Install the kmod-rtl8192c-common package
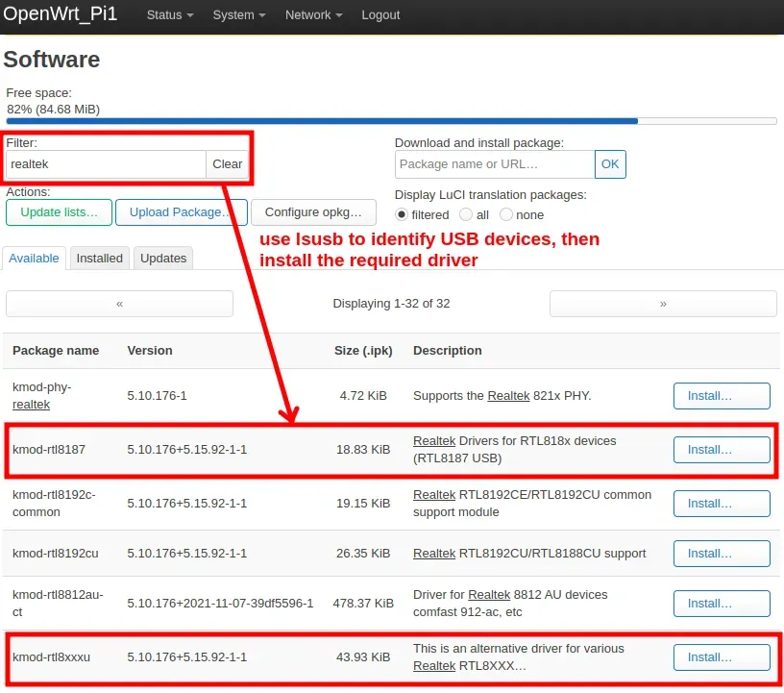784x693 pixels. pos(722,504)
